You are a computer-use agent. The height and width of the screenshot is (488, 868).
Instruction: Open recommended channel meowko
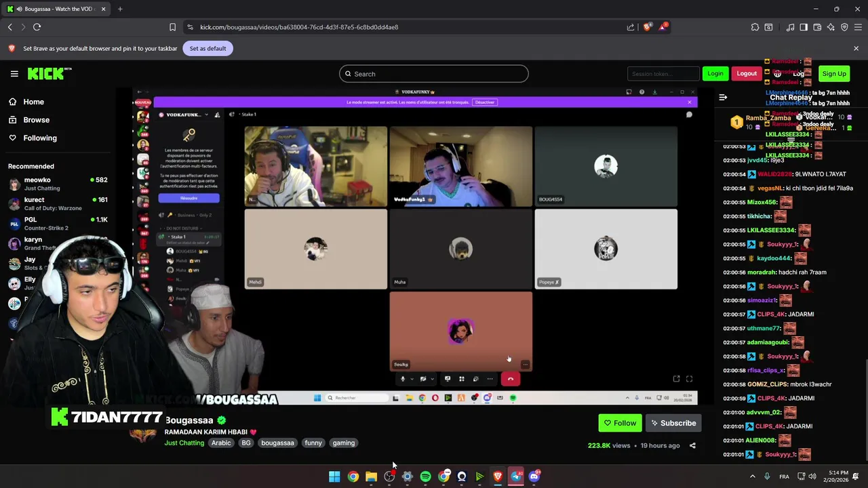click(58, 184)
